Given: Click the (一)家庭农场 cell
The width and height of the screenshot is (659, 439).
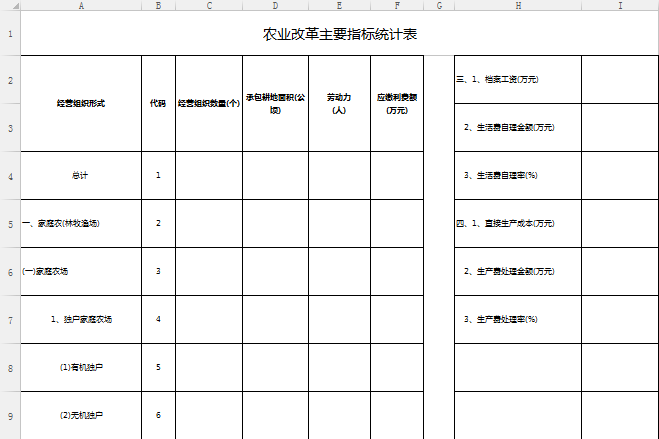Looking at the screenshot, I should 80,271.
